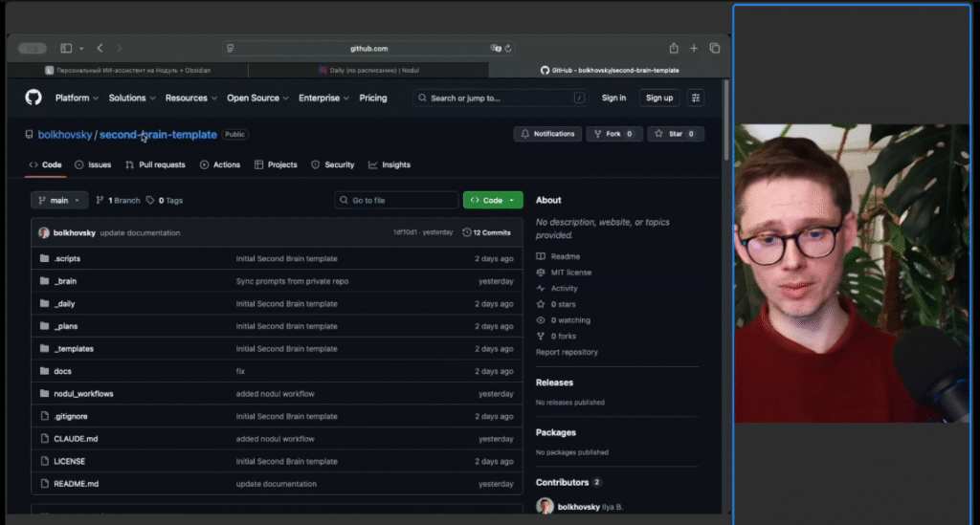Click the Sign in link
This screenshot has width=980, height=525.
(x=613, y=98)
